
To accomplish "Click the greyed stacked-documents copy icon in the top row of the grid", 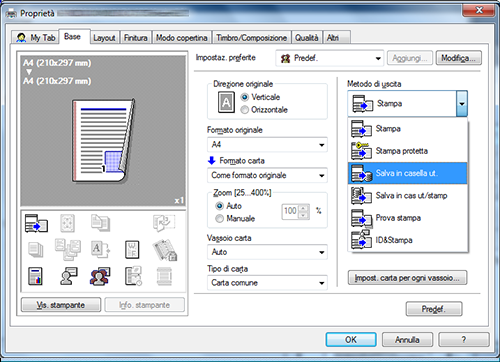I will click(x=100, y=223).
